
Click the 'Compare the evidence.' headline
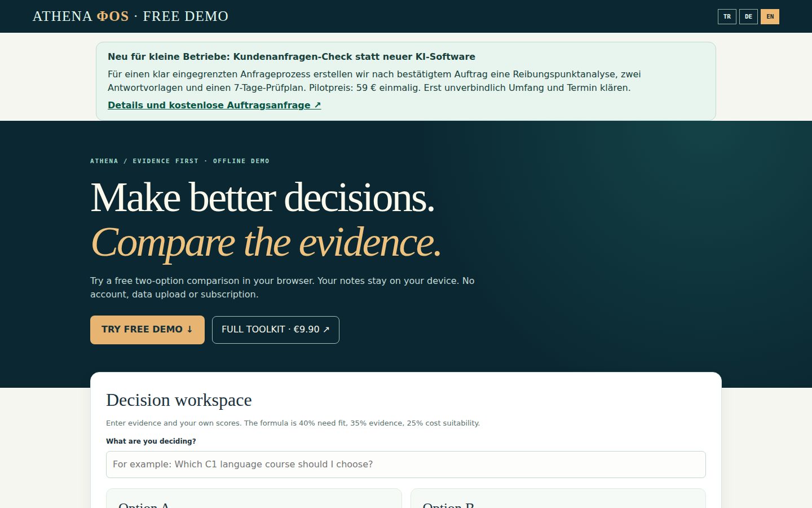coord(266,243)
